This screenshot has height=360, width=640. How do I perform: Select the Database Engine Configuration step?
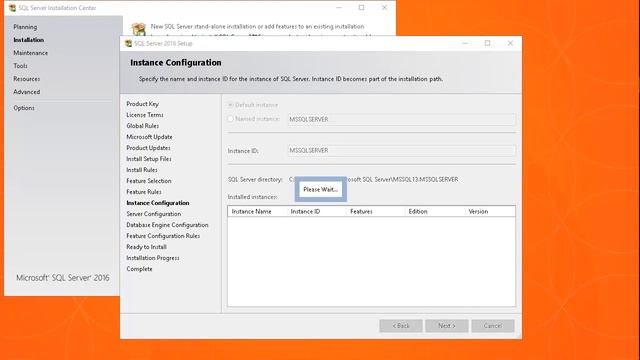click(x=167, y=225)
